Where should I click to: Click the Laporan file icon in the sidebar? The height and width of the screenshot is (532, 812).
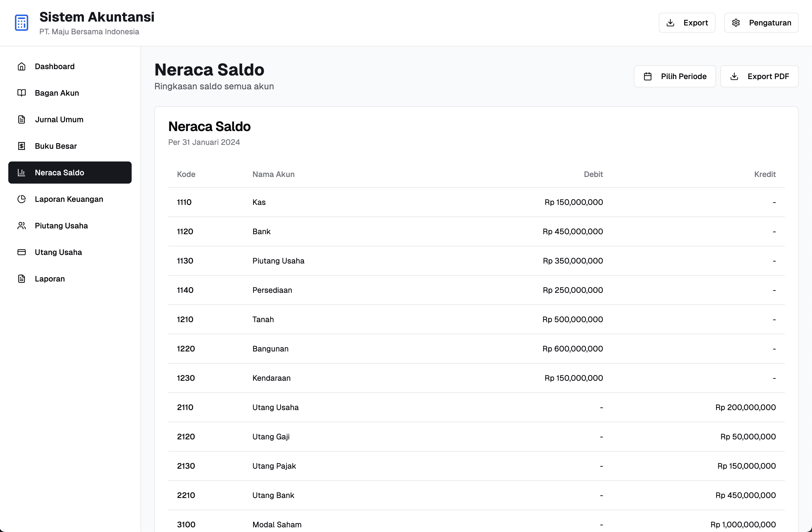click(22, 279)
